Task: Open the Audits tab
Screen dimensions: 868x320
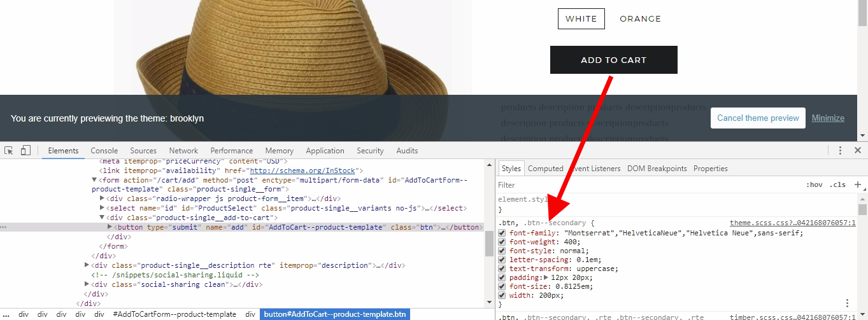Action: (407, 151)
